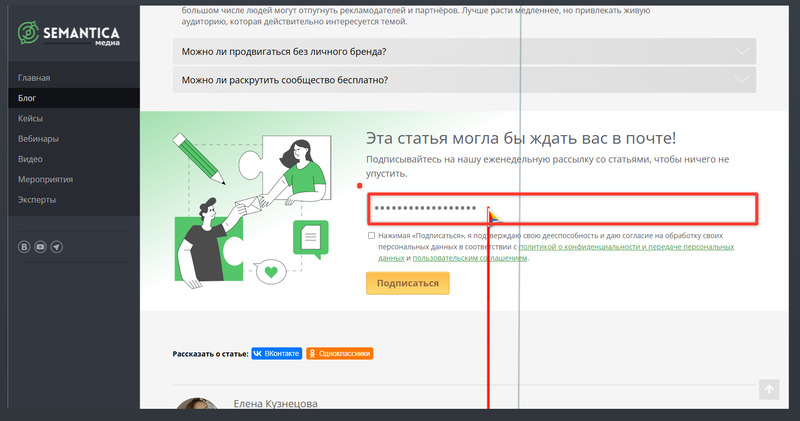800x421 pixels.
Task: Click the scroll-to-top arrow button
Action: [x=769, y=390]
